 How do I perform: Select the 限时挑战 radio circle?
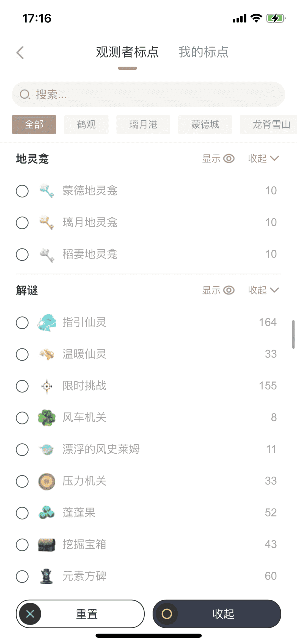click(22, 386)
